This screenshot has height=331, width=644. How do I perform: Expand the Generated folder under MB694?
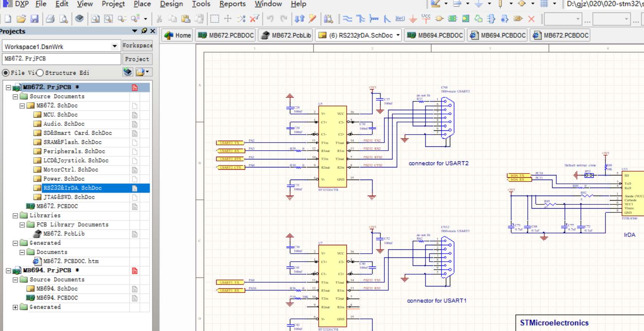click(15, 307)
